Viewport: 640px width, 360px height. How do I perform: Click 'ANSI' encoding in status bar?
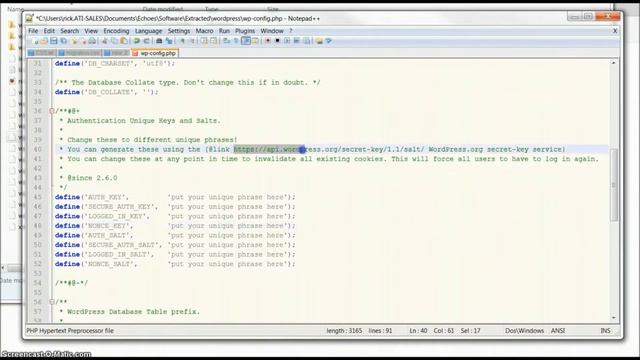point(558,331)
